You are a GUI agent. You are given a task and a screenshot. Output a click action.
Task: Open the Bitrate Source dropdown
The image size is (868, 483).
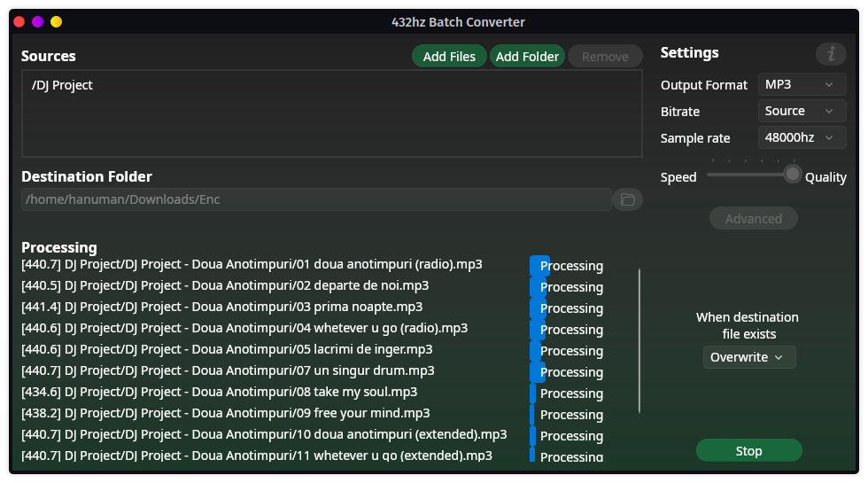(x=802, y=111)
